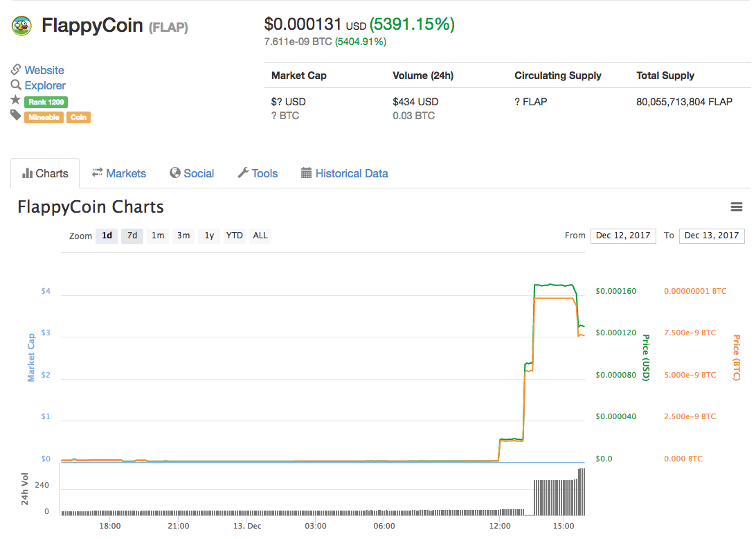The width and height of the screenshot is (756, 539).
Task: Click the $0.000131 price value
Action: click(x=303, y=24)
